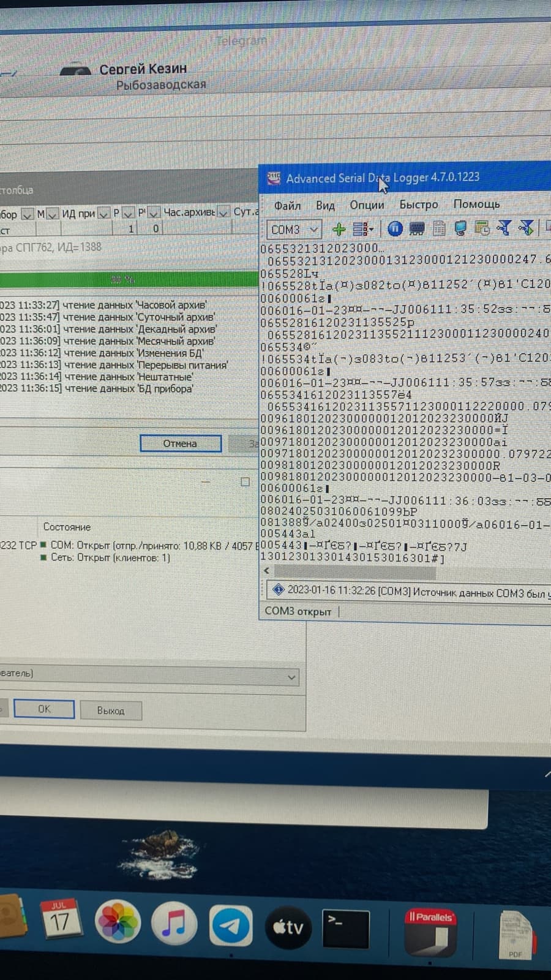Click log line 'чтение данных Часовой архив'
The height and width of the screenshot is (980, 551).
pos(103,305)
